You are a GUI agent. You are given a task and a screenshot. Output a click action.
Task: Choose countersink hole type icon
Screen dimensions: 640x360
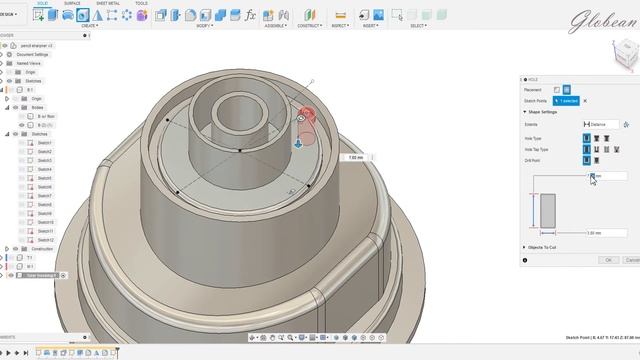pyautogui.click(x=607, y=138)
